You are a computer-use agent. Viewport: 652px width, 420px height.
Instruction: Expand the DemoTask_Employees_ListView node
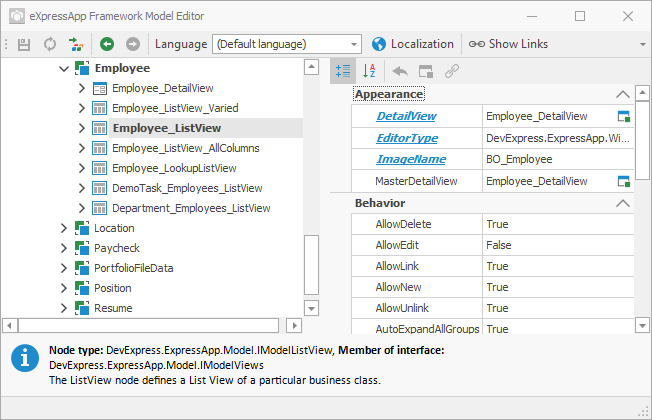82,188
